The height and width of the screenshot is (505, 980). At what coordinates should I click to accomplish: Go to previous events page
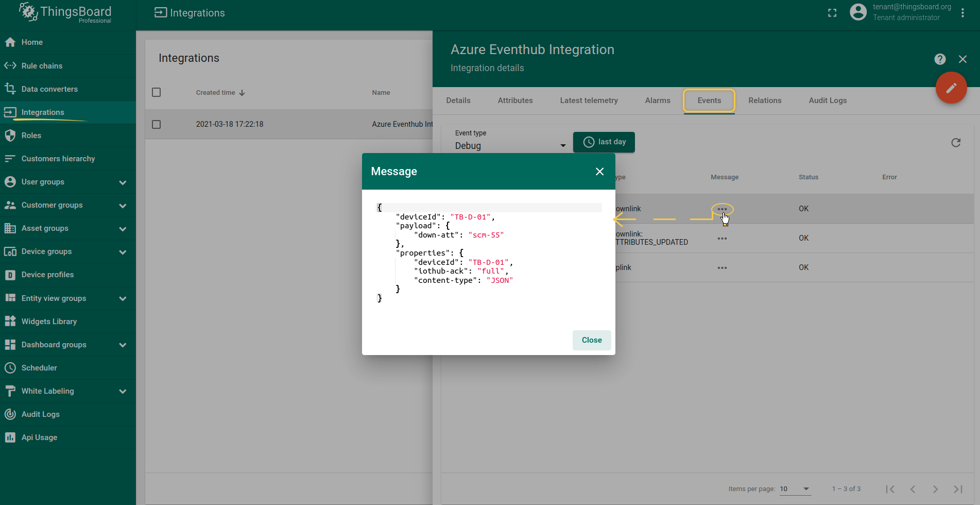tap(913, 489)
